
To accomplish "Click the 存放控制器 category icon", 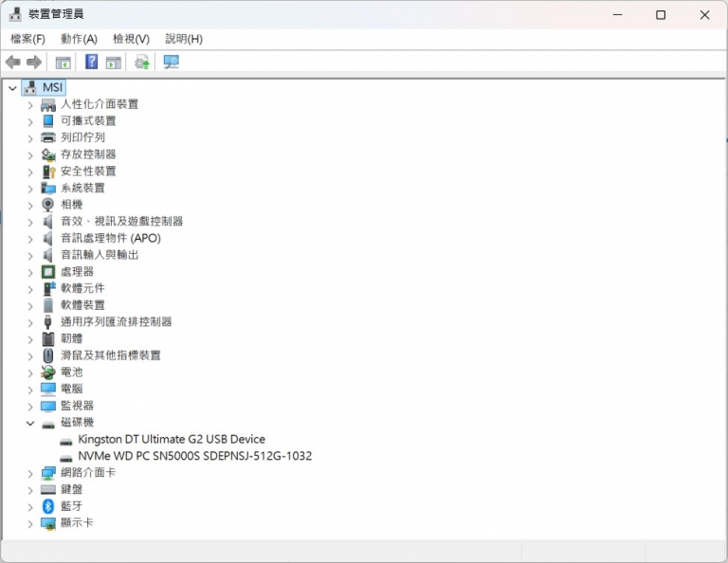I will tap(48, 154).
